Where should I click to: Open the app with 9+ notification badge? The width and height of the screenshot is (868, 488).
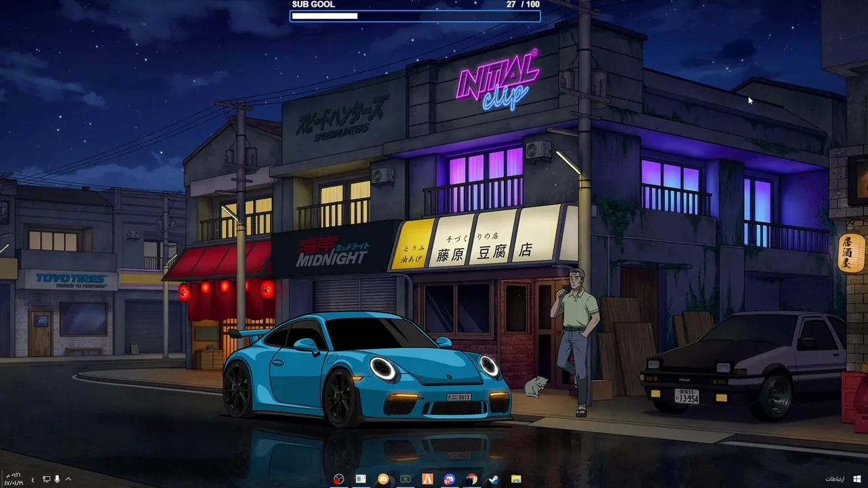point(449,479)
